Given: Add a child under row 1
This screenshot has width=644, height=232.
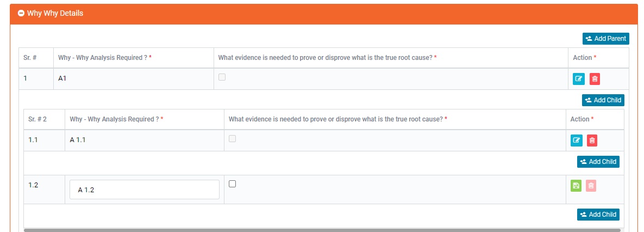Looking at the screenshot, I should tap(603, 100).
